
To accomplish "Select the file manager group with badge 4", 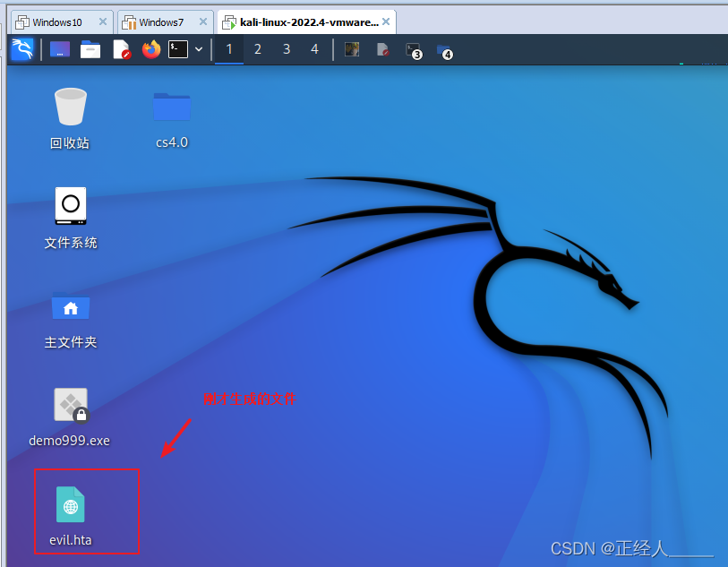I will coord(445,52).
